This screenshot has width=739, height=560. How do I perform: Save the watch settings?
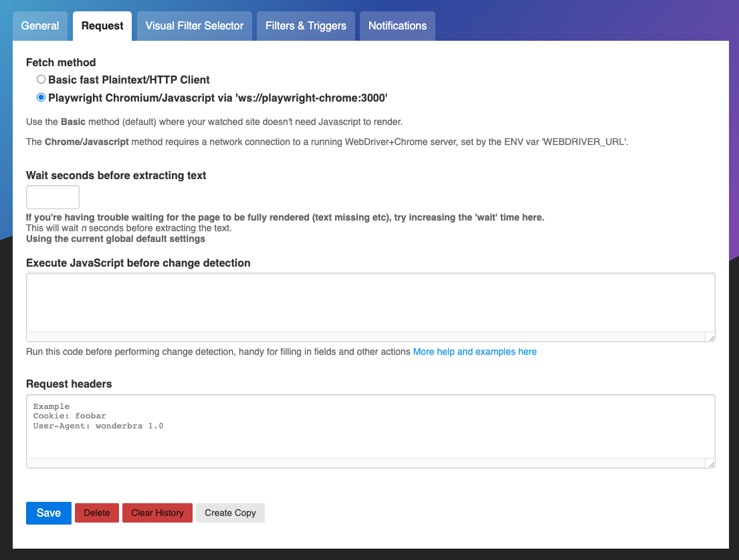(49, 513)
